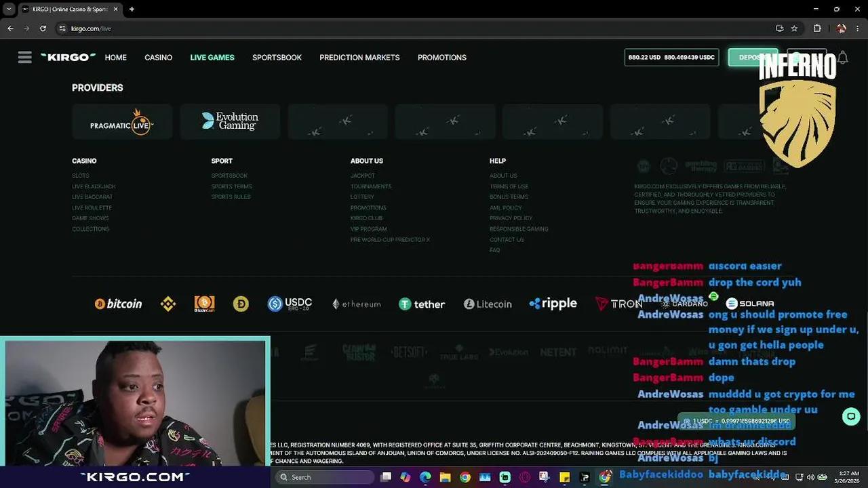The height and width of the screenshot is (488, 868).
Task: Click the Binance coin logo
Action: tap(168, 304)
